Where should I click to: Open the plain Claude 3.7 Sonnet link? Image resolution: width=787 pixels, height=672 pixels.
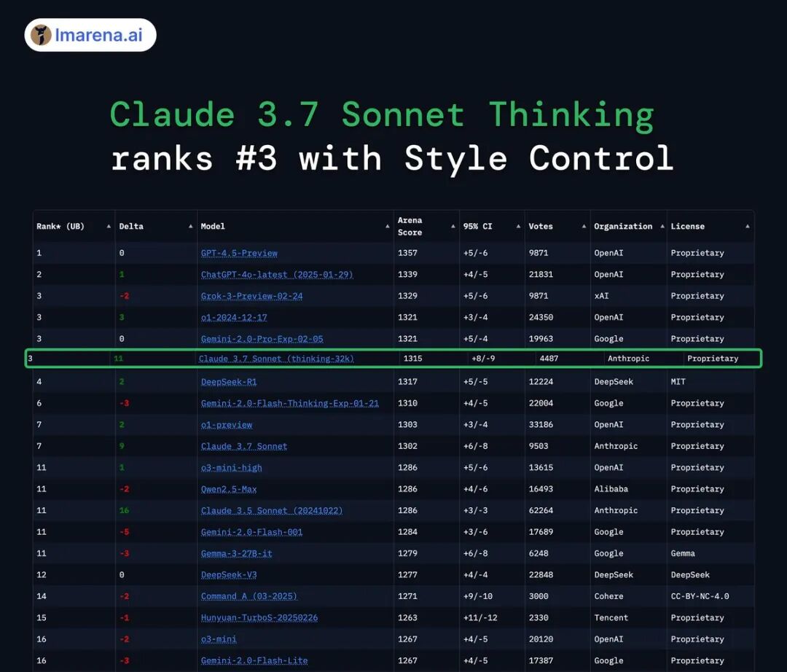[244, 446]
